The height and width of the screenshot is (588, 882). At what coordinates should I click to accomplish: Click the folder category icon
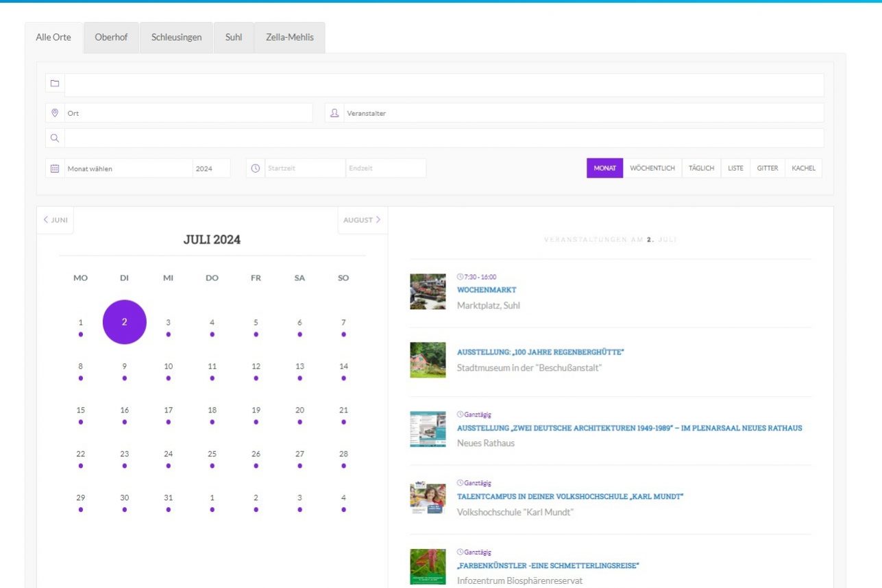pos(55,84)
